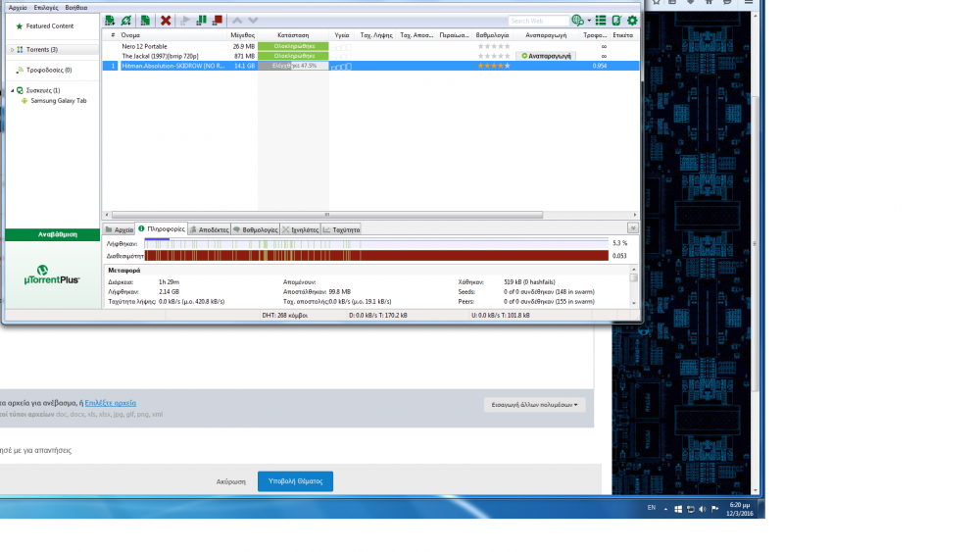Viewport: 980px width, 552px height.
Task: Select the Hitman.Absolution-SKIDROW torrent row
Action: (370, 66)
